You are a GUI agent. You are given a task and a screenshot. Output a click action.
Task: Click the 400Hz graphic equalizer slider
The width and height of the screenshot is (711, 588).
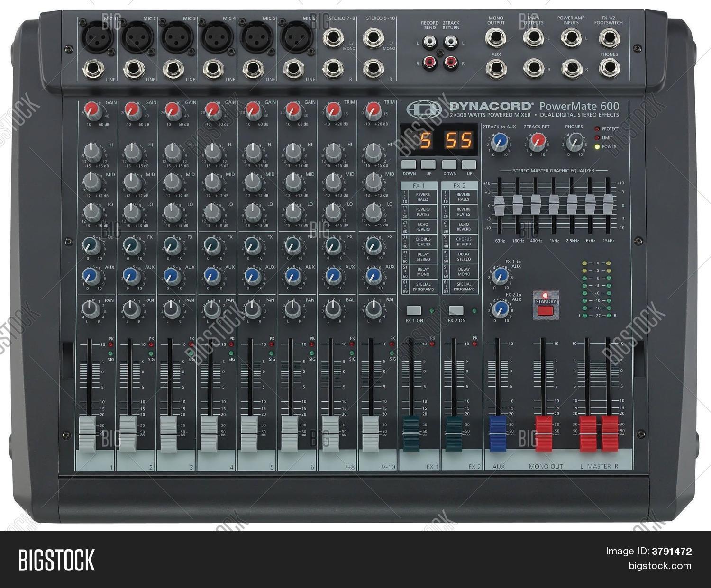coord(536,205)
